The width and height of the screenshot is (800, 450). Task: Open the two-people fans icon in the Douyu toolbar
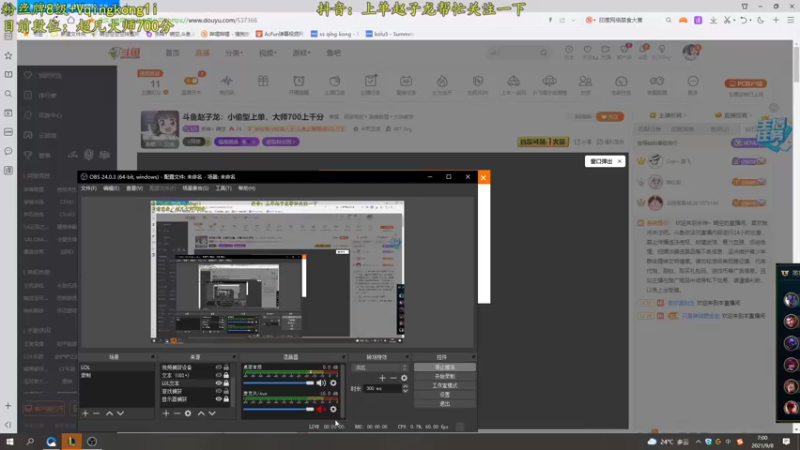point(585,81)
